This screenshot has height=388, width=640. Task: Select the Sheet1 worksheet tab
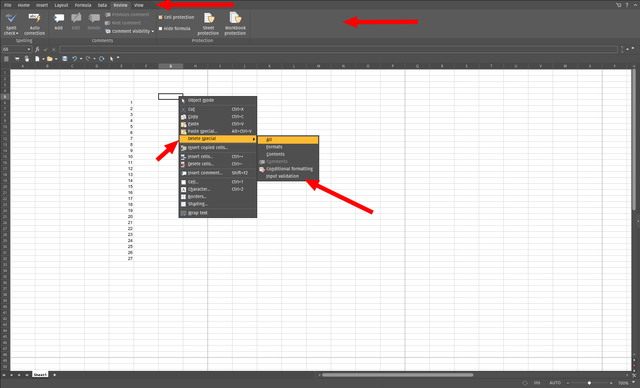40,375
